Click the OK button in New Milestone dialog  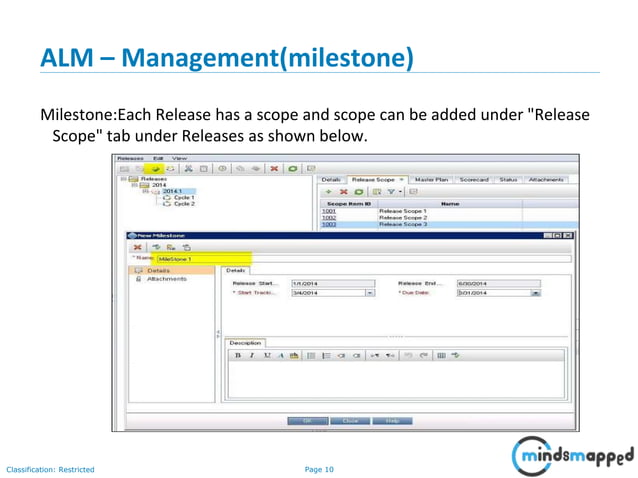click(308, 421)
